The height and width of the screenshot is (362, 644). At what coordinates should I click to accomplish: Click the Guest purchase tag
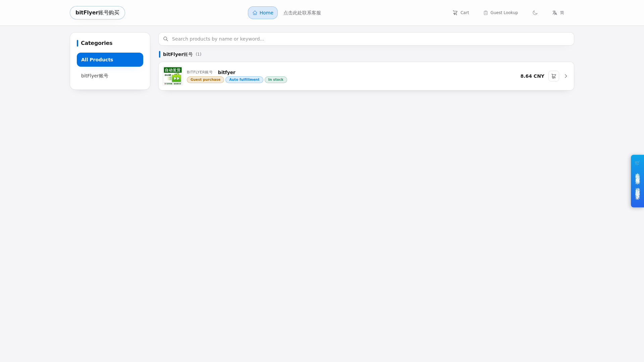pos(205,80)
